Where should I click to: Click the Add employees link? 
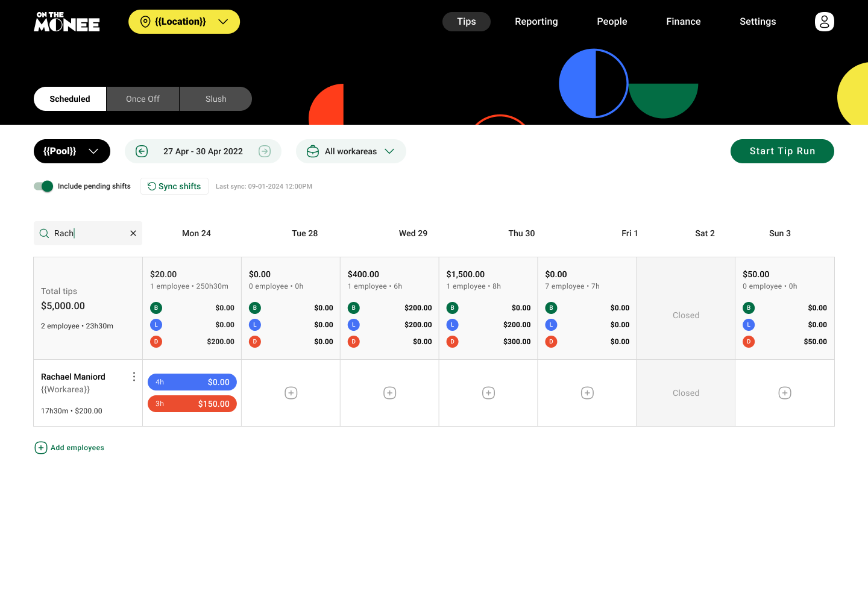tap(69, 448)
